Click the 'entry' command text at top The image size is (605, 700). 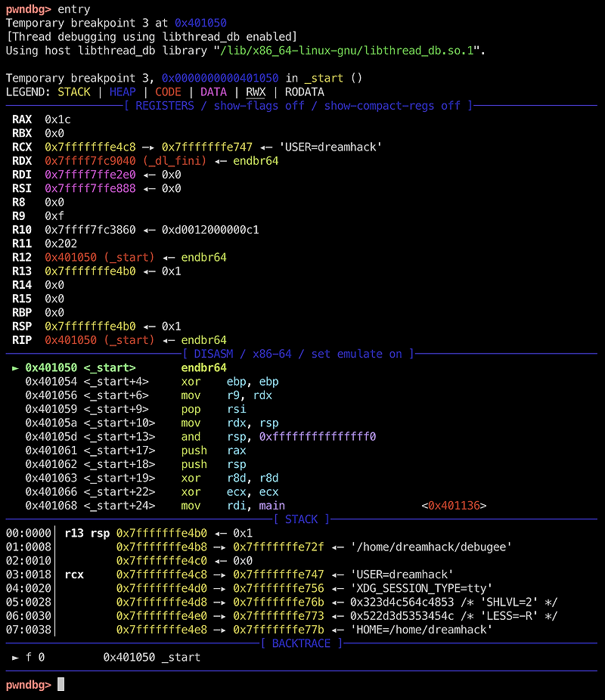click(73, 9)
